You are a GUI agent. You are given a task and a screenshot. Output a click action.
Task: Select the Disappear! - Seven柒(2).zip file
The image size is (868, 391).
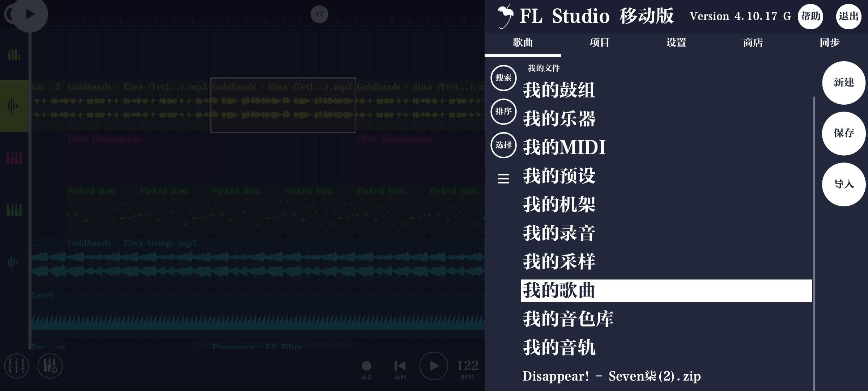pos(666,376)
